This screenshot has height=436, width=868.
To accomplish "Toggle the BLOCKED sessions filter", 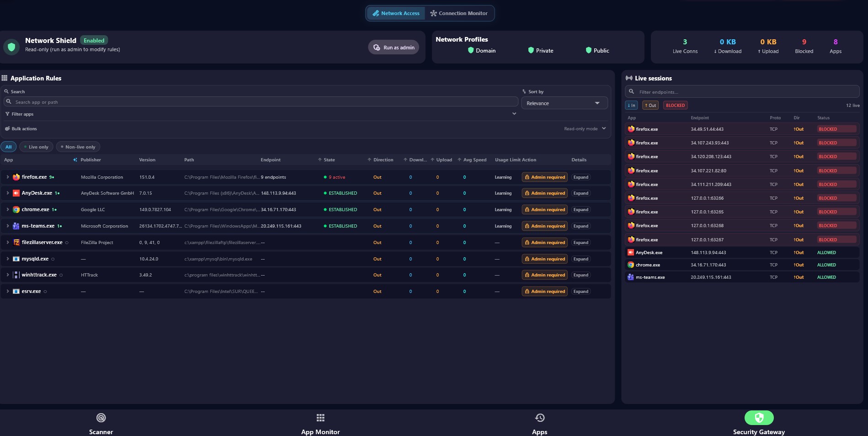I will [x=675, y=105].
